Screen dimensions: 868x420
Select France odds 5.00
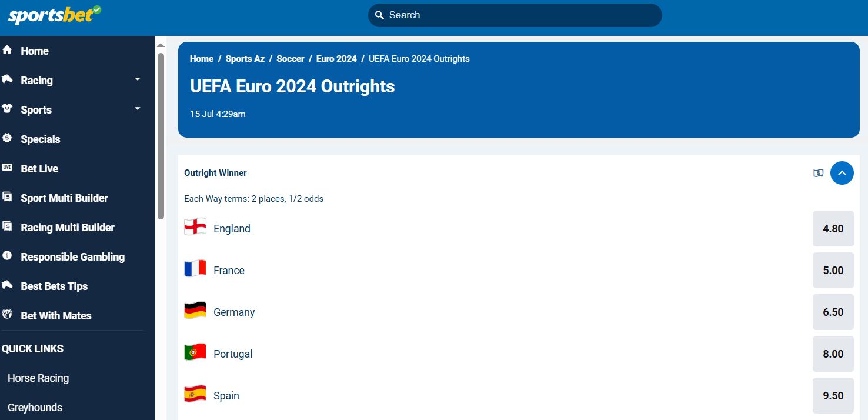(833, 271)
